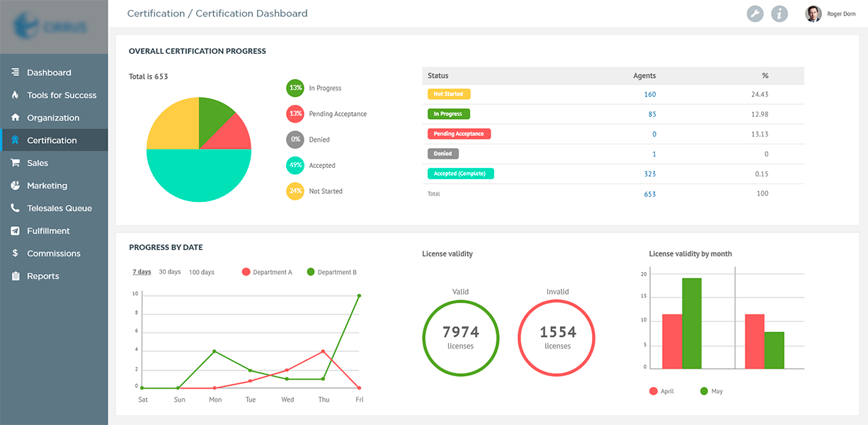Switch progress range to 30 days
The height and width of the screenshot is (425, 868).
point(170,272)
